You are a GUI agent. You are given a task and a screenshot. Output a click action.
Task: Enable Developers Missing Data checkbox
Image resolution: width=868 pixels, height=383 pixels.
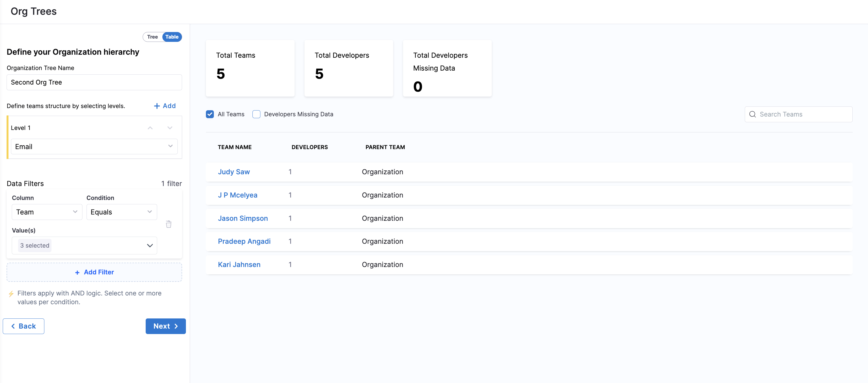(x=256, y=114)
